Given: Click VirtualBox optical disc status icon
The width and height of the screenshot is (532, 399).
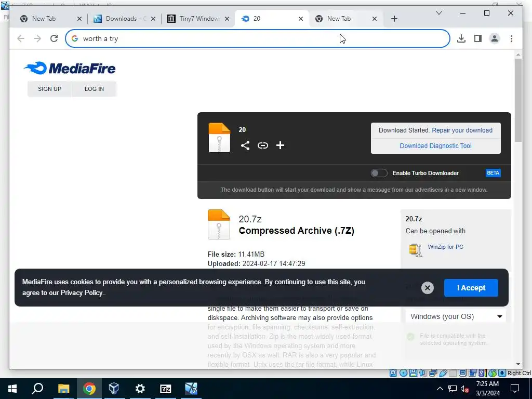Looking at the screenshot, I should click(x=403, y=373).
